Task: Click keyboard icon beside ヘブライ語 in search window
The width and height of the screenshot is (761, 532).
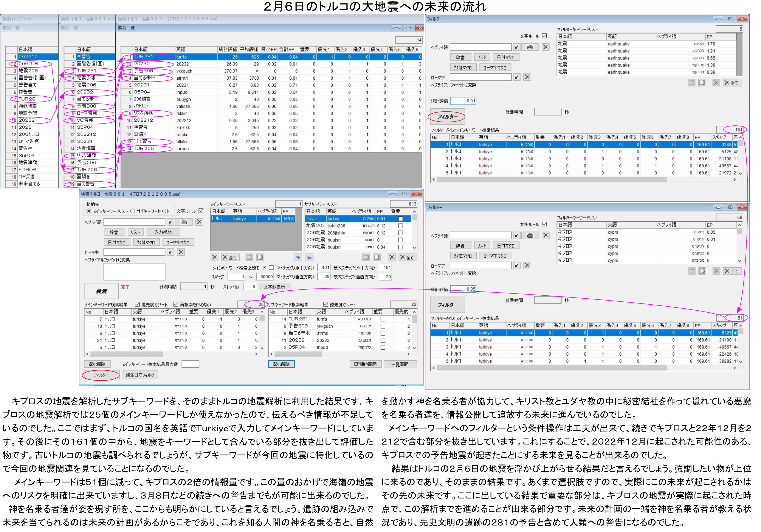Action: 184,222
